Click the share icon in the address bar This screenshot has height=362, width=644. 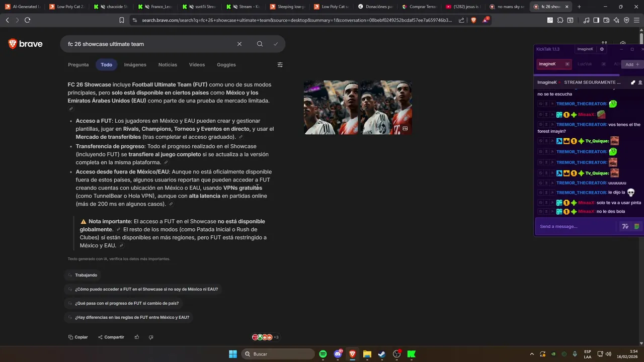[461, 20]
